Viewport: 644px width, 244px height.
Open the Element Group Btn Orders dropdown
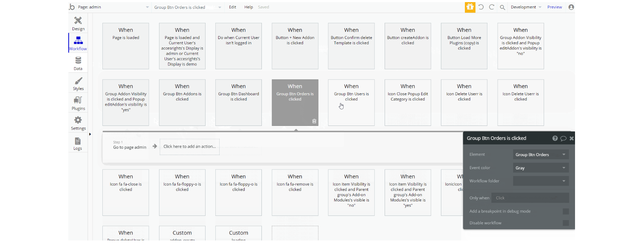(541, 155)
